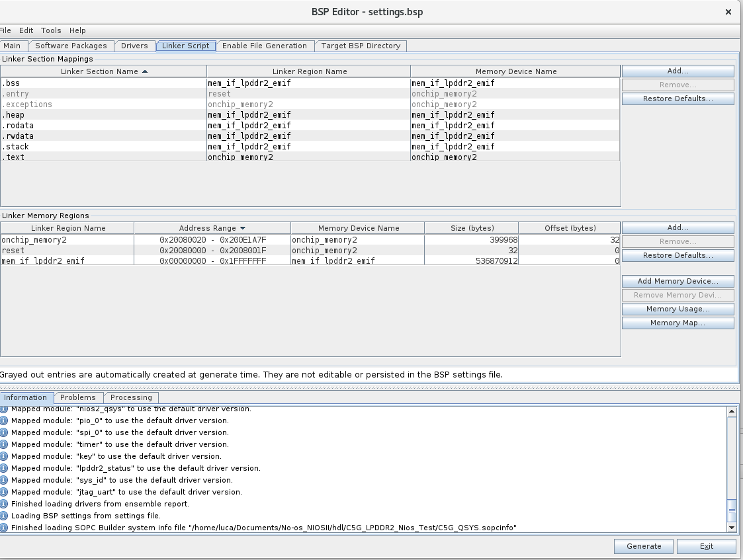Image resolution: width=743 pixels, height=560 pixels.
Task: Select the mem_if_lpddr2_emif memory region row
Action: click(66, 261)
